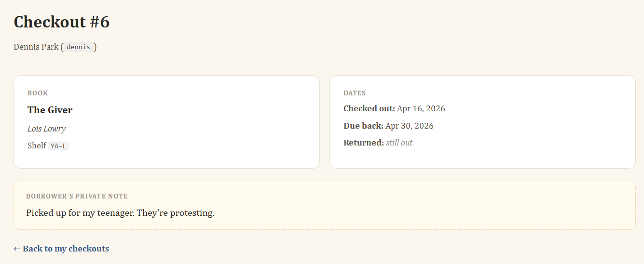644x264 pixels.
Task: Click the Returned label
Action: click(363, 143)
